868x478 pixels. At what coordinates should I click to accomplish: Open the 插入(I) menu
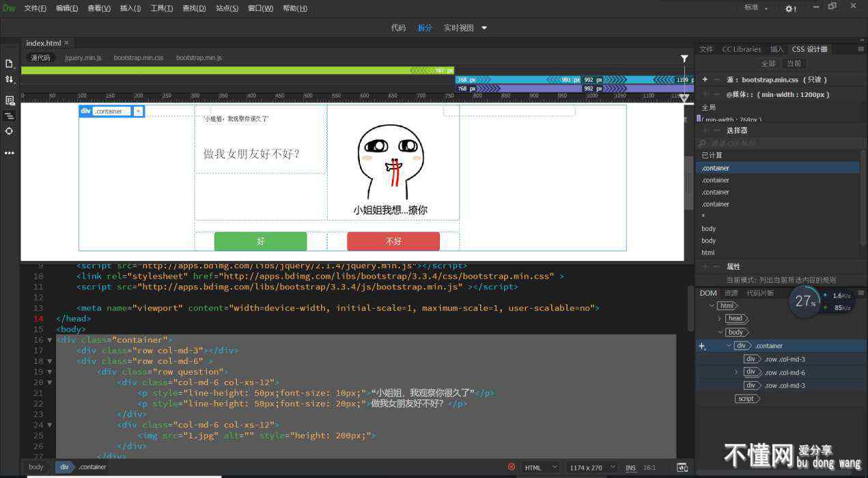click(130, 8)
